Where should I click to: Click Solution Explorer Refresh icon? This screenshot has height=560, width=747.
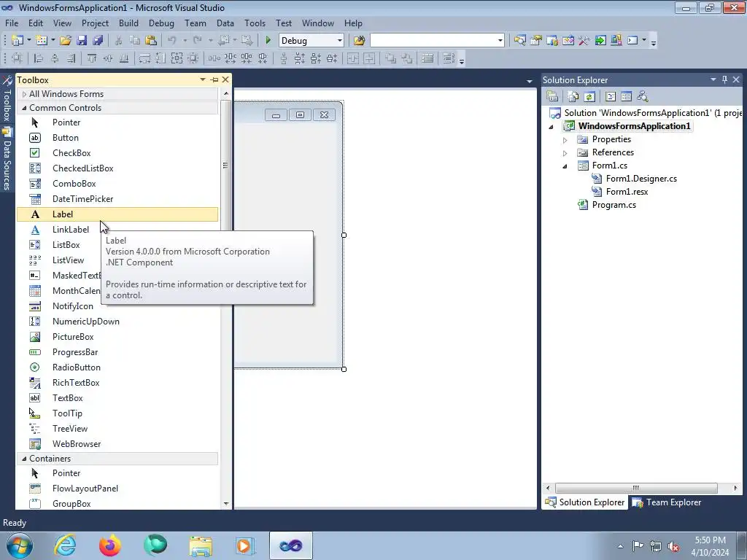[x=589, y=97]
